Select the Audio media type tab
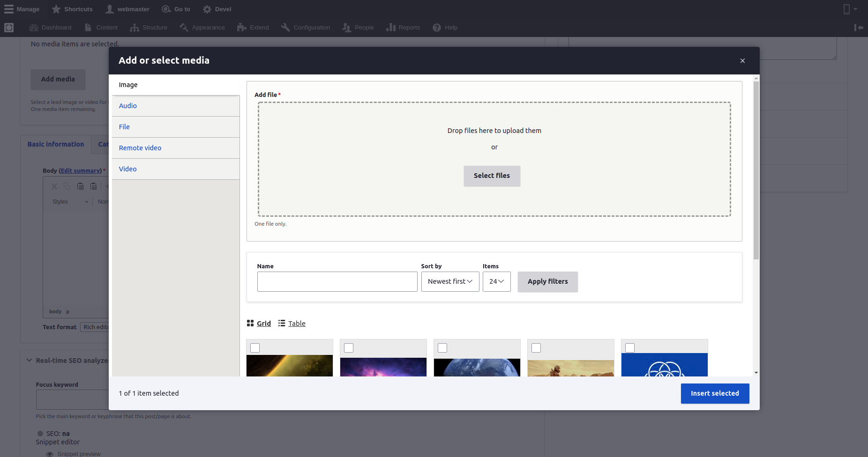Viewport: 868px width, 457px height. (128, 106)
